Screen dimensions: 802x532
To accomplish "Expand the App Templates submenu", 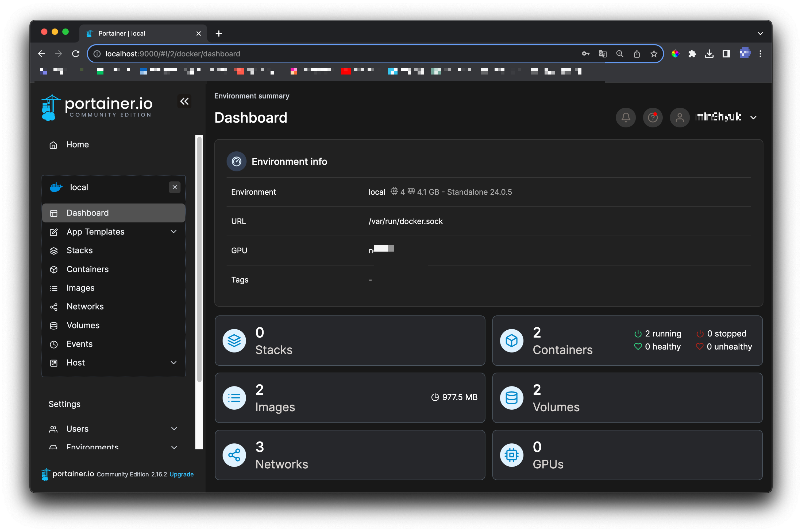I will 173,232.
